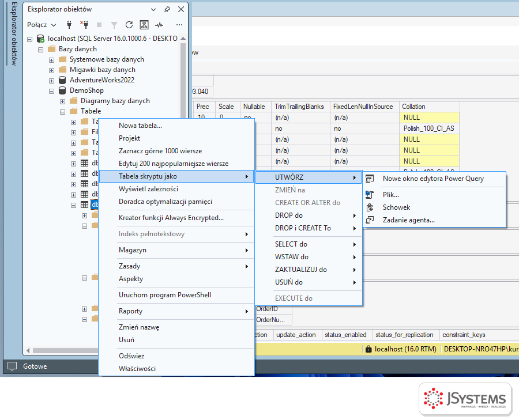Collapse the Tabele folder node
The height and width of the screenshot is (420, 519).
coord(62,112)
